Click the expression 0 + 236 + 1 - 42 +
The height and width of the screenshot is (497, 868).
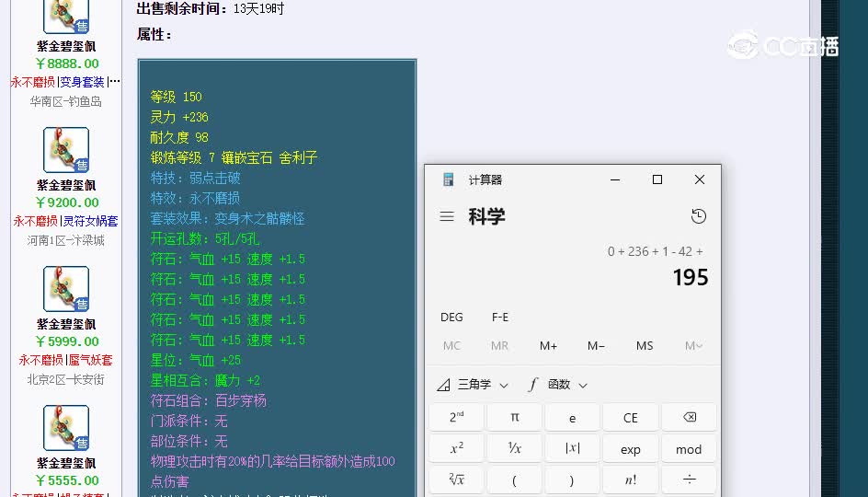[x=656, y=251]
